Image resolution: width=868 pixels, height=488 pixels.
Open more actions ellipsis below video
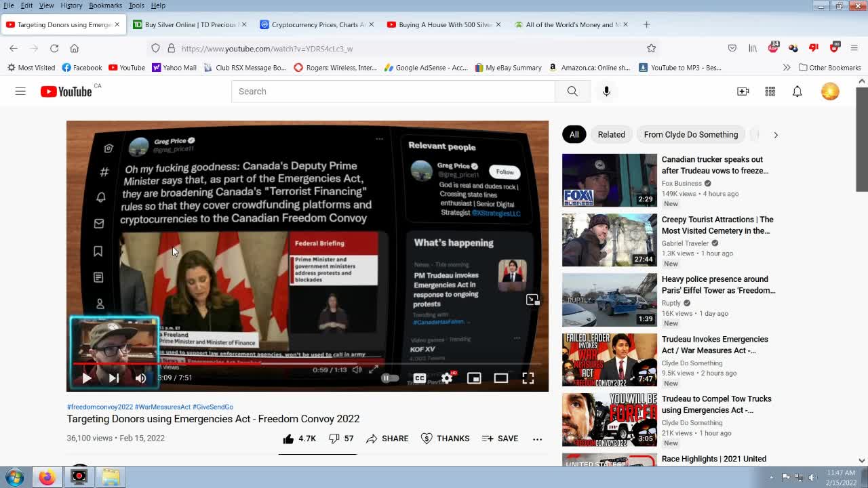[537, 439]
